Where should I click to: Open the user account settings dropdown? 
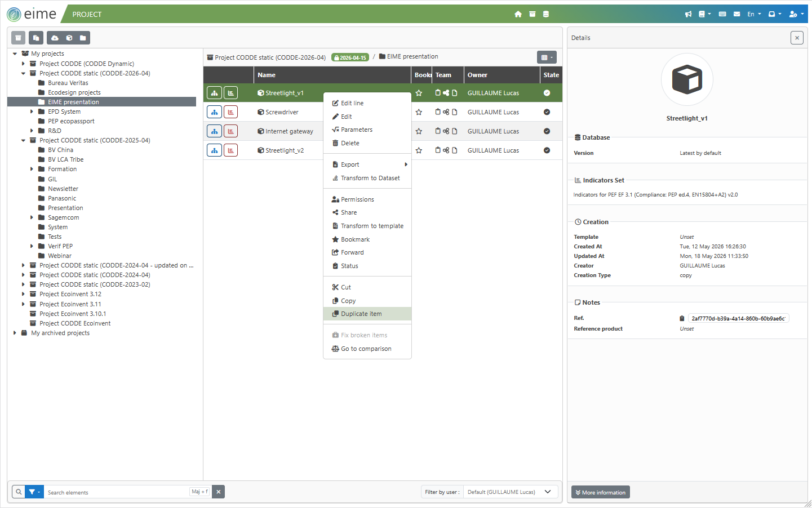[x=796, y=14]
